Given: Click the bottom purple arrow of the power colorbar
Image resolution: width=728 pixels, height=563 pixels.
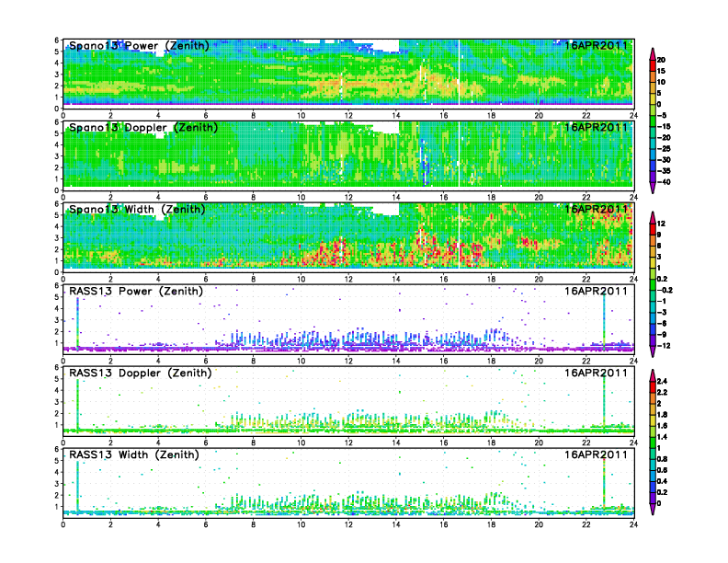Looking at the screenshot, I should click(x=653, y=188).
